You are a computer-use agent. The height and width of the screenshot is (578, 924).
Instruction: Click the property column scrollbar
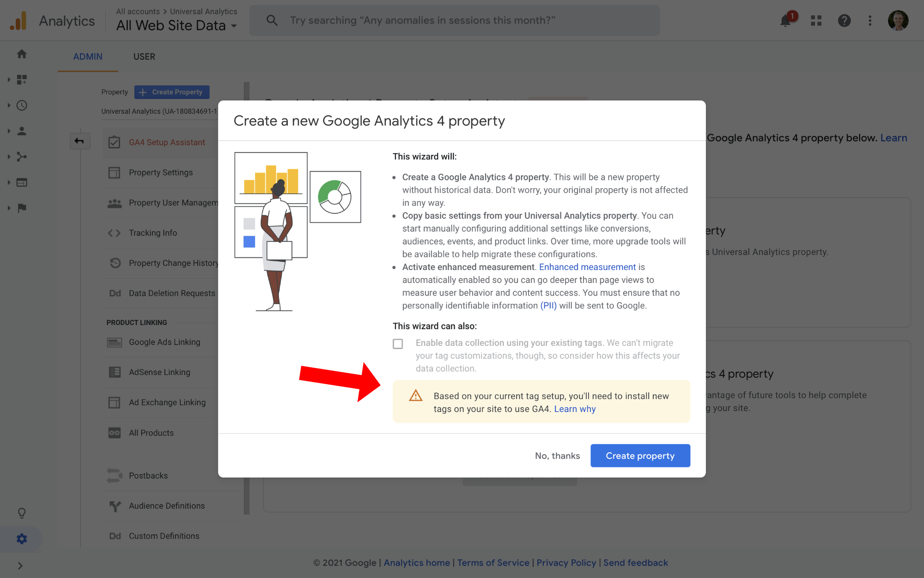[x=247, y=298]
